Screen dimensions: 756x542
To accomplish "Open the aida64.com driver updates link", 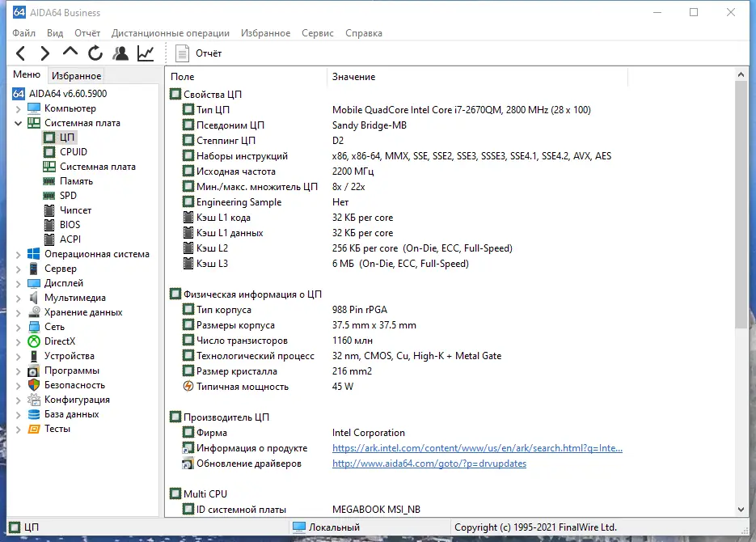I will 429,464.
